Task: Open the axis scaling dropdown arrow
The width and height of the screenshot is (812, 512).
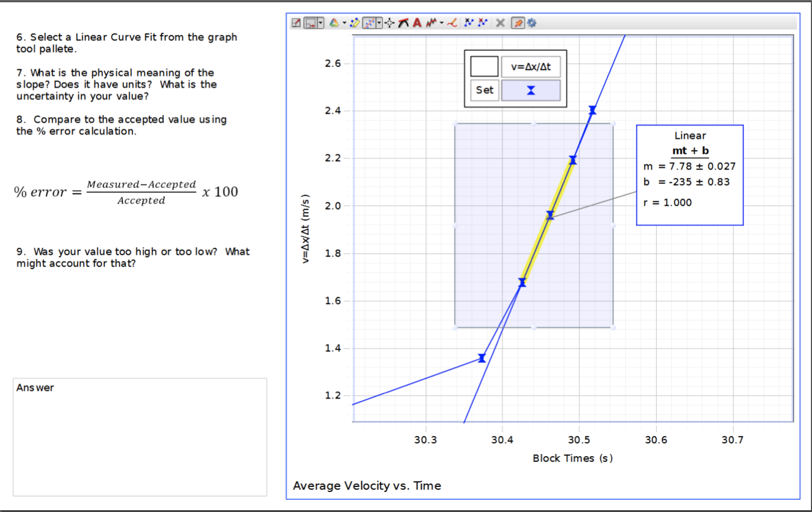Action: click(x=319, y=23)
